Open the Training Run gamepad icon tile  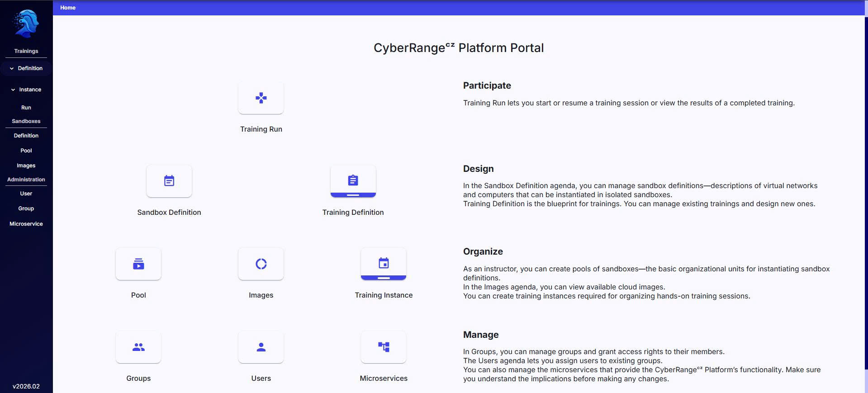coord(261,98)
